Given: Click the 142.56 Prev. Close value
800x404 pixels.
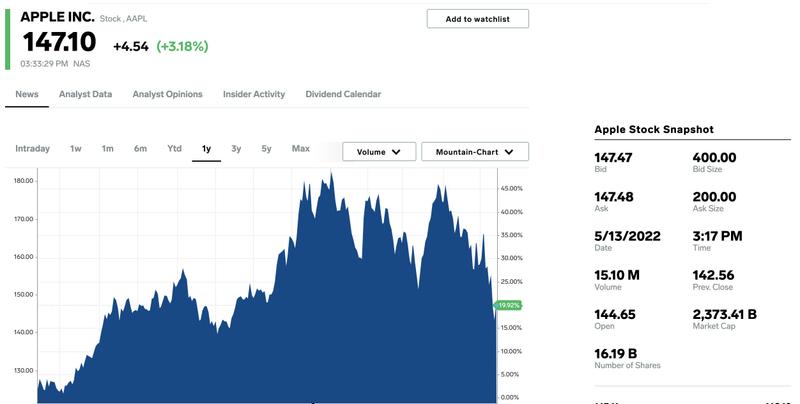Looking at the screenshot, I should (x=713, y=275).
